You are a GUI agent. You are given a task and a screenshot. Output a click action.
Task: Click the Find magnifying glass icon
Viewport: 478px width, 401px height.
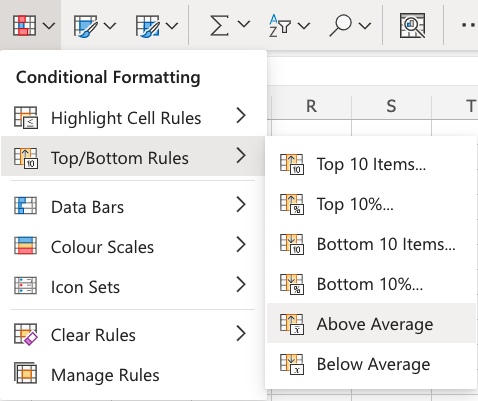[x=341, y=26]
